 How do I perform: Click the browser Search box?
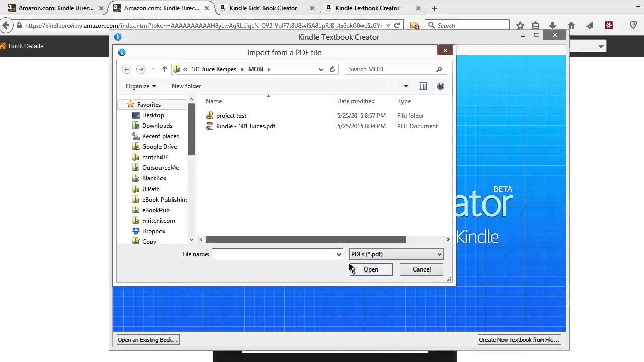pyautogui.click(x=467, y=25)
